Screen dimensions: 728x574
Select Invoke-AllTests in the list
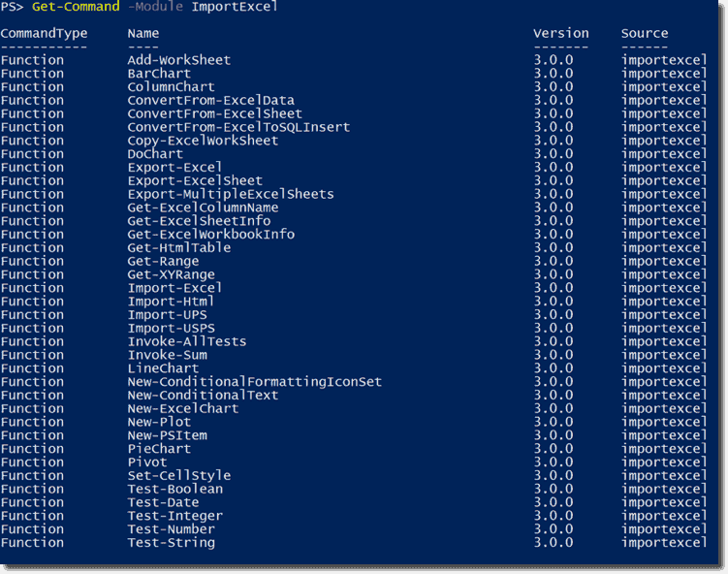pyautogui.click(x=187, y=342)
